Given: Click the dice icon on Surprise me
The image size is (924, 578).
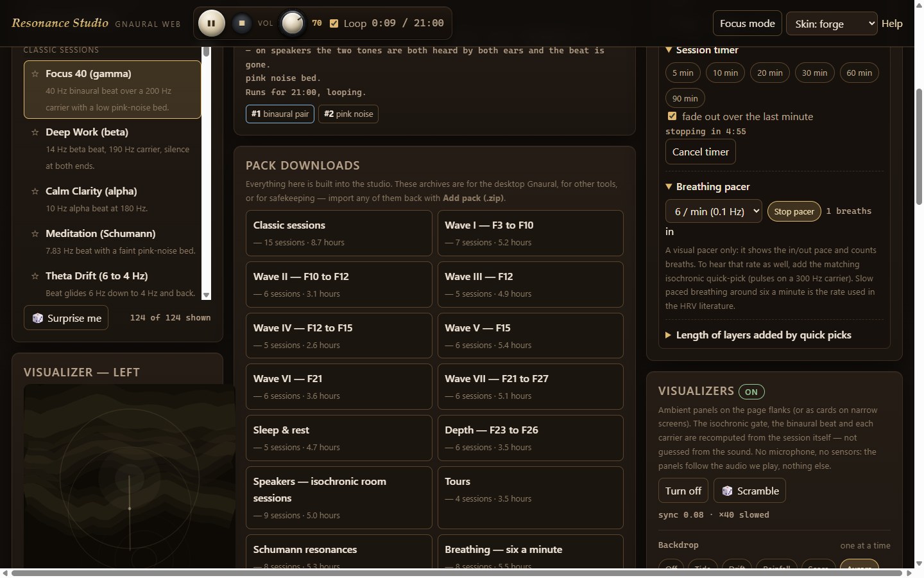Looking at the screenshot, I should pyautogui.click(x=38, y=318).
